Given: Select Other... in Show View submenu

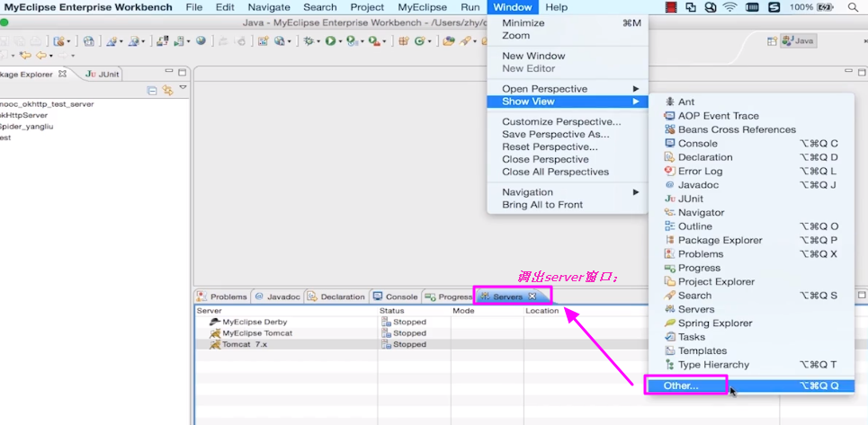Looking at the screenshot, I should [x=752, y=385].
